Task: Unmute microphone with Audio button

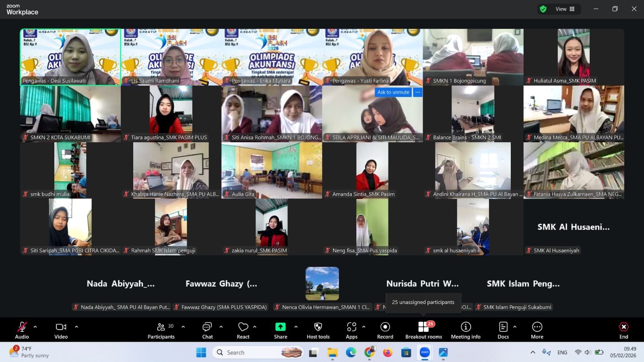Action: click(22, 330)
